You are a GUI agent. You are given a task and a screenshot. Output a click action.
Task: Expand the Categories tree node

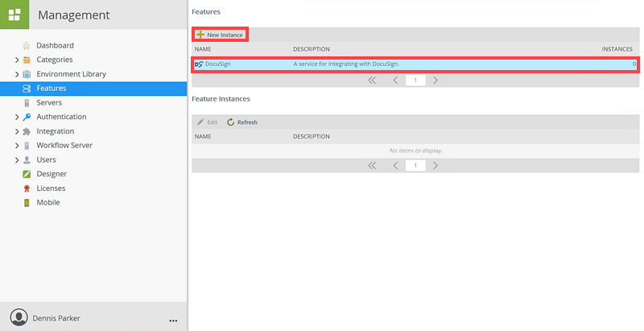pyautogui.click(x=17, y=60)
